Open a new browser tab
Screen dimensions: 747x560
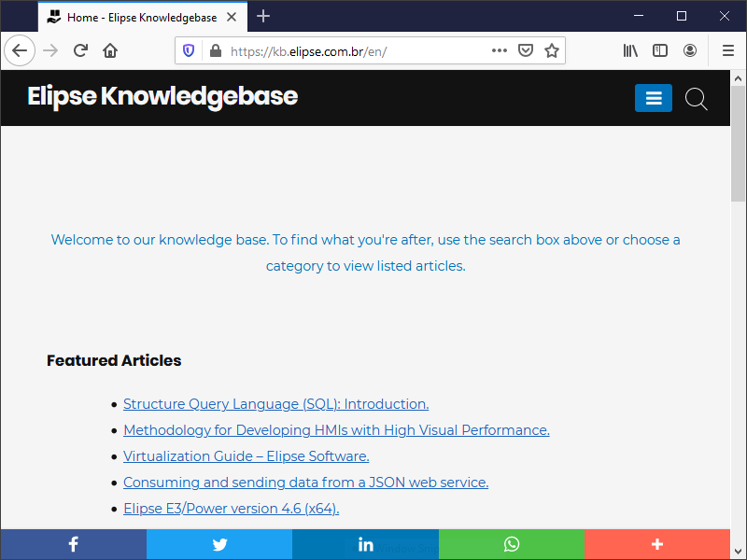point(263,17)
